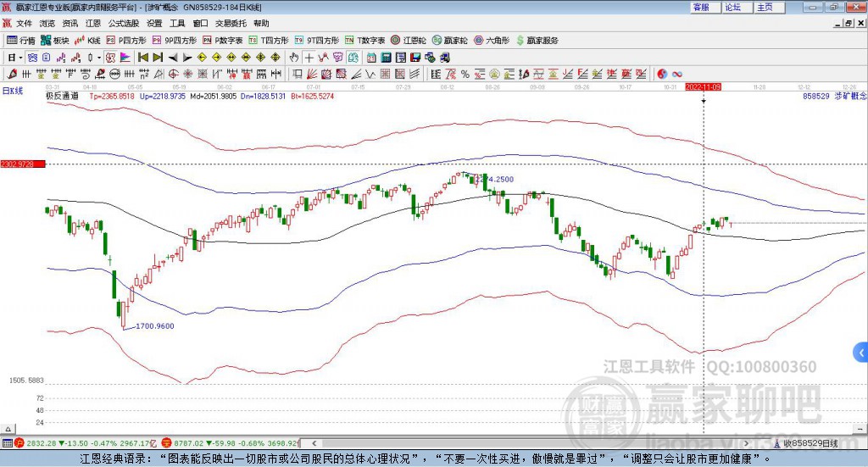The height and width of the screenshot is (467, 868).
Task: Click the 858529 涉矿概念 code label
Action: pos(835,96)
